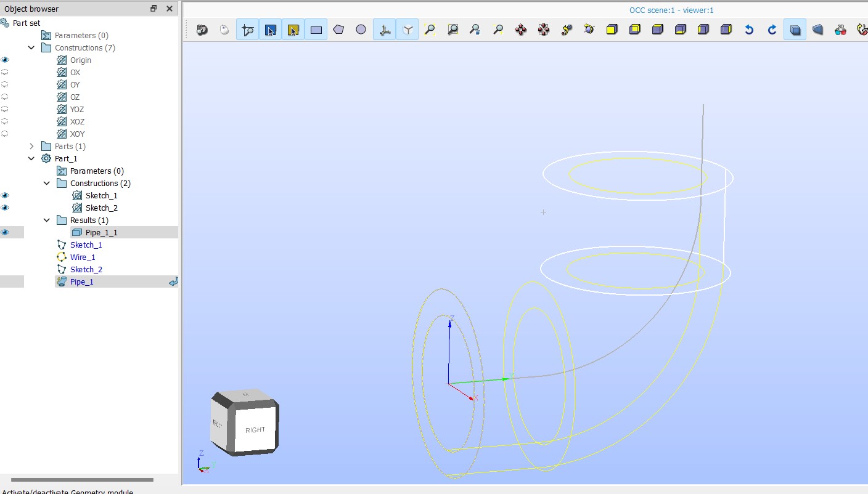Viewport: 868px width, 494px height.
Task: Toggle visibility of Pipe_1_1 result
Action: pyautogui.click(x=6, y=232)
